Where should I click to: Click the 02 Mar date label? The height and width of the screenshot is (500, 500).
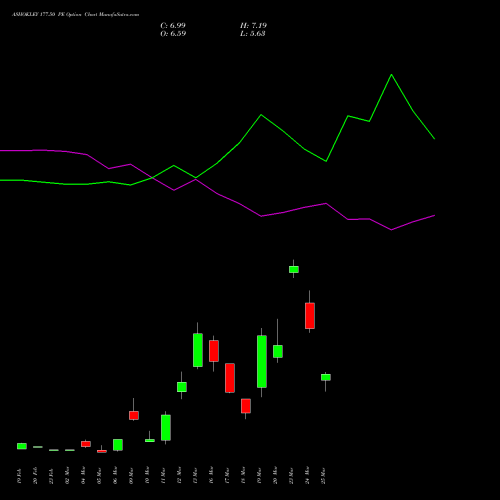[x=67, y=476]
